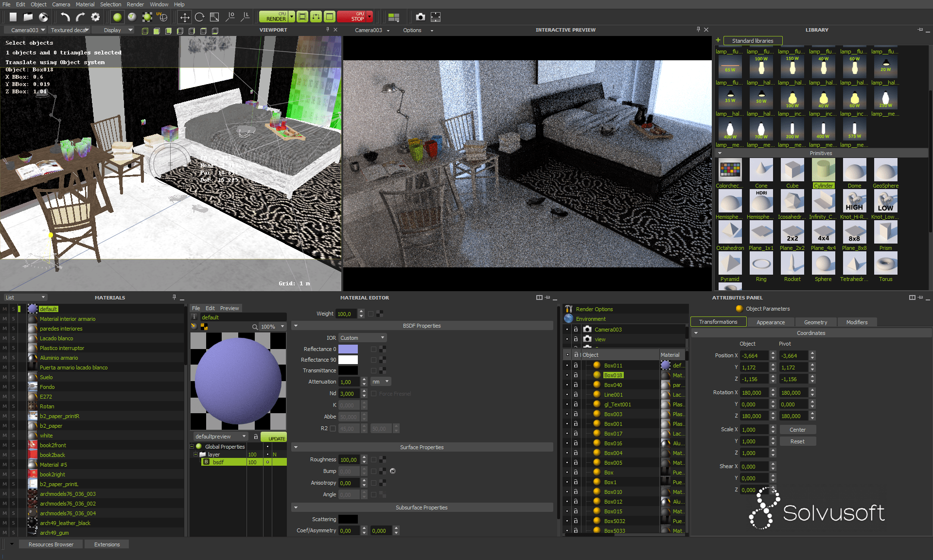933x560 pixels.
Task: Toggle the Weight texture checkbox
Action: point(371,314)
